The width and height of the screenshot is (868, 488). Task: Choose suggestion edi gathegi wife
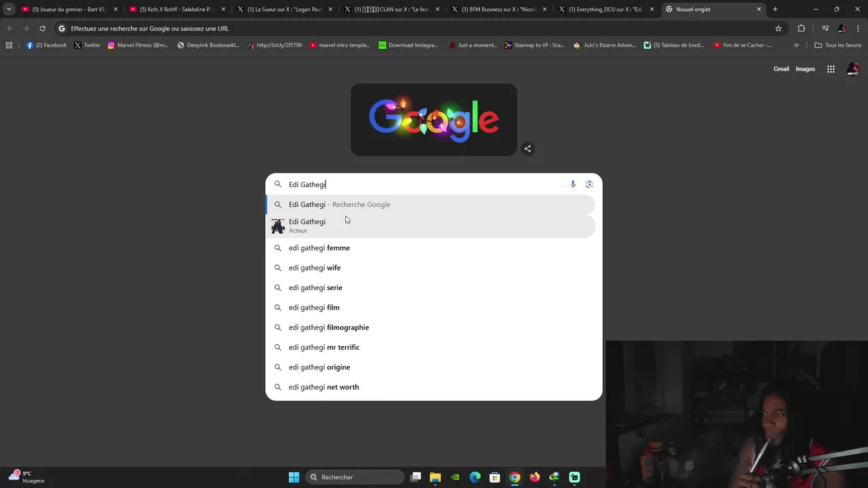click(x=431, y=268)
